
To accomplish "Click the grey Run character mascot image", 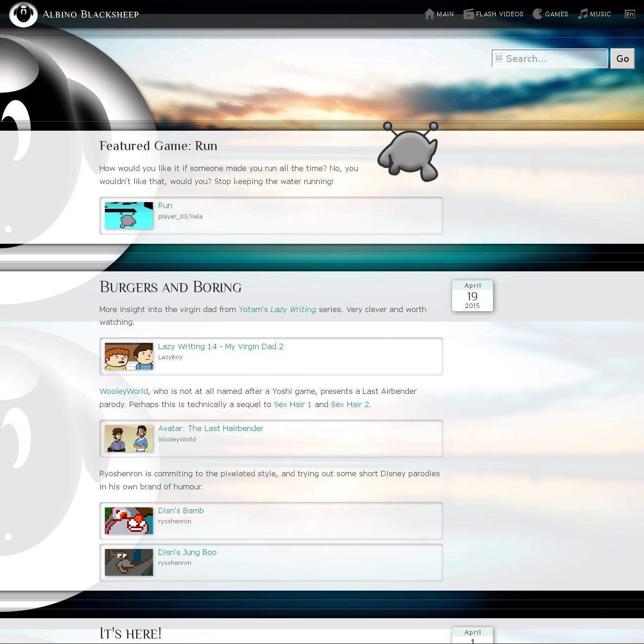I will [409, 152].
